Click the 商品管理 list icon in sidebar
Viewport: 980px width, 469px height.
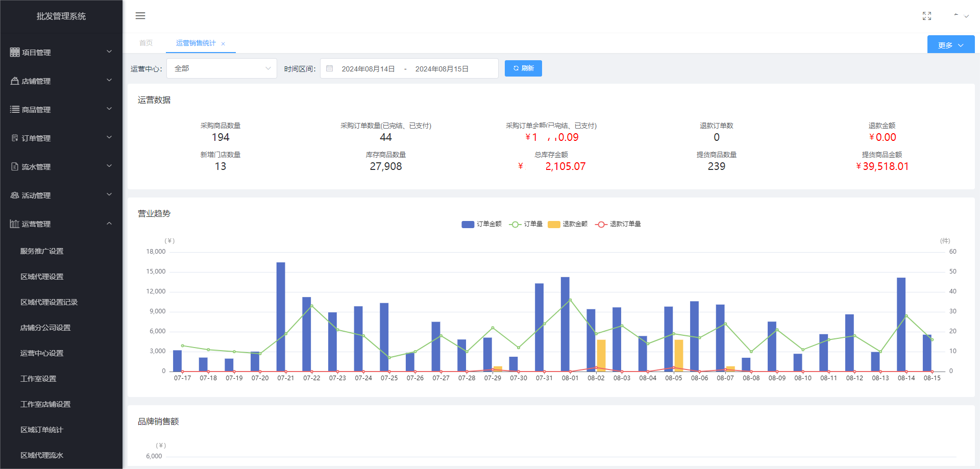click(x=15, y=109)
